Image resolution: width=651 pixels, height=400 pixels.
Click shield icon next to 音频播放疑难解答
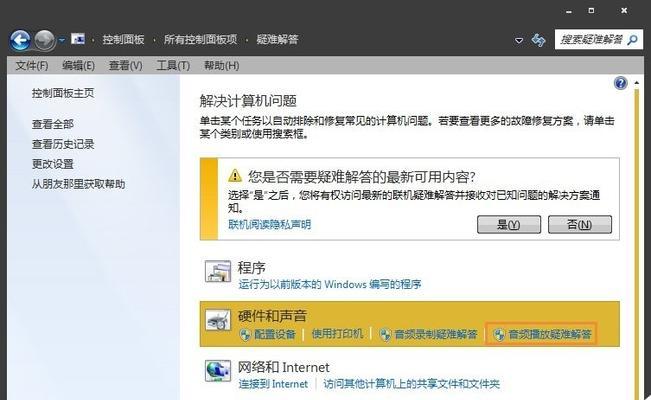(499, 335)
